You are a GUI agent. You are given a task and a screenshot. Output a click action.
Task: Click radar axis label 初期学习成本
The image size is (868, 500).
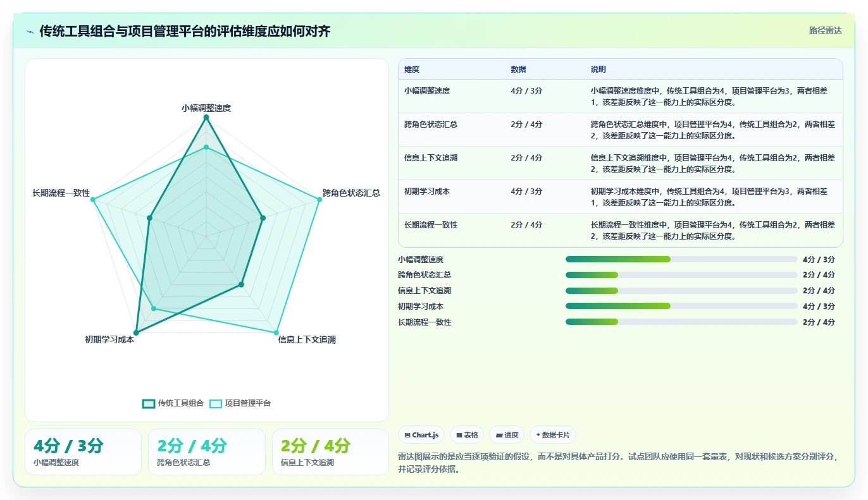[109, 339]
